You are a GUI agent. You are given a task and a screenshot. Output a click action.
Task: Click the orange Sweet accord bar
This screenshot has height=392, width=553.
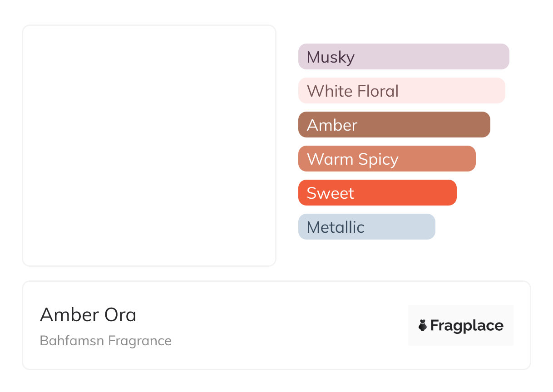tap(377, 193)
